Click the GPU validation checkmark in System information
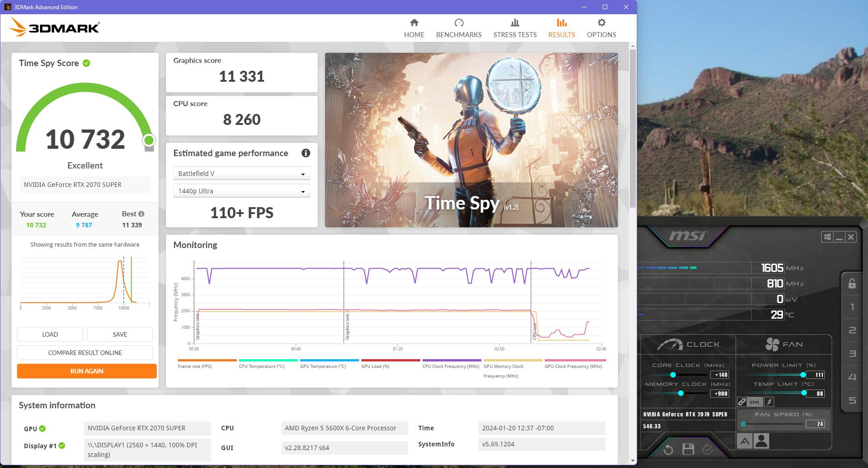The image size is (868, 468). click(42, 429)
